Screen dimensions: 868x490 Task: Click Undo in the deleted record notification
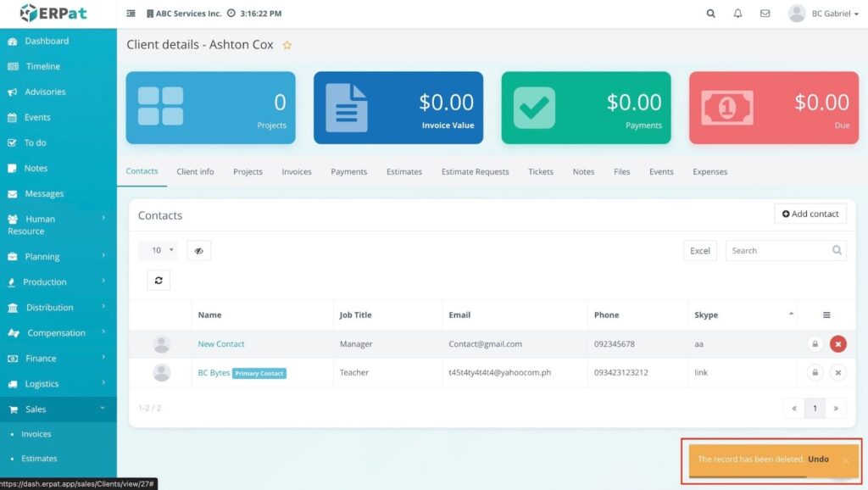click(818, 459)
